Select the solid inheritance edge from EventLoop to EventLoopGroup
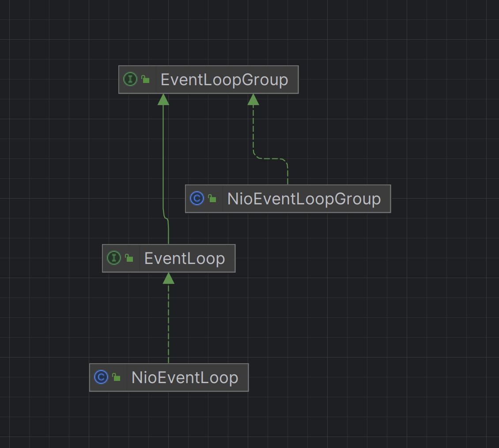 pos(163,159)
